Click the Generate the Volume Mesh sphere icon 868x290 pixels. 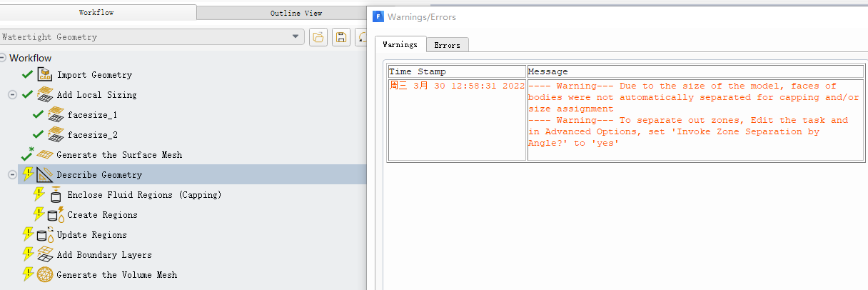pos(46,274)
